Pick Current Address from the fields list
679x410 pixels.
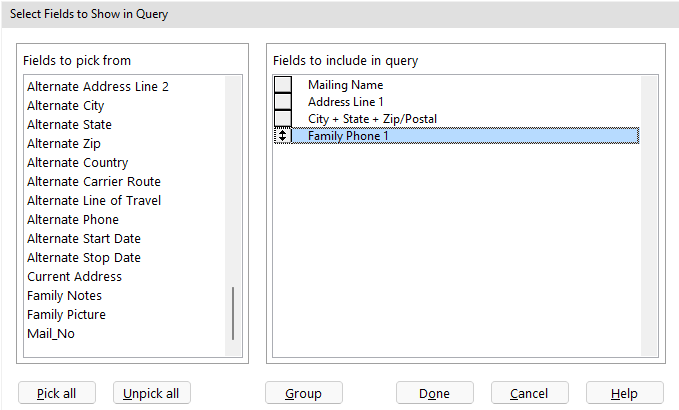(74, 277)
